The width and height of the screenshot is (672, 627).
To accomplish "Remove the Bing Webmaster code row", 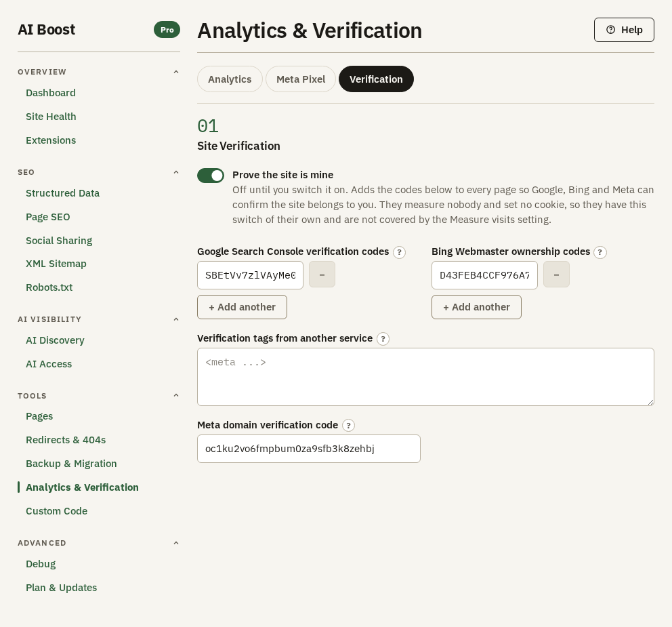I will point(556,275).
